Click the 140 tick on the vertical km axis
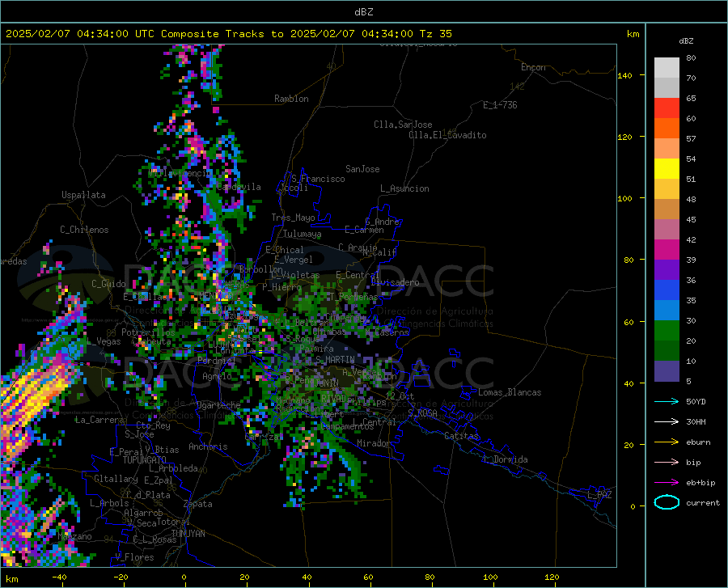 click(x=625, y=75)
